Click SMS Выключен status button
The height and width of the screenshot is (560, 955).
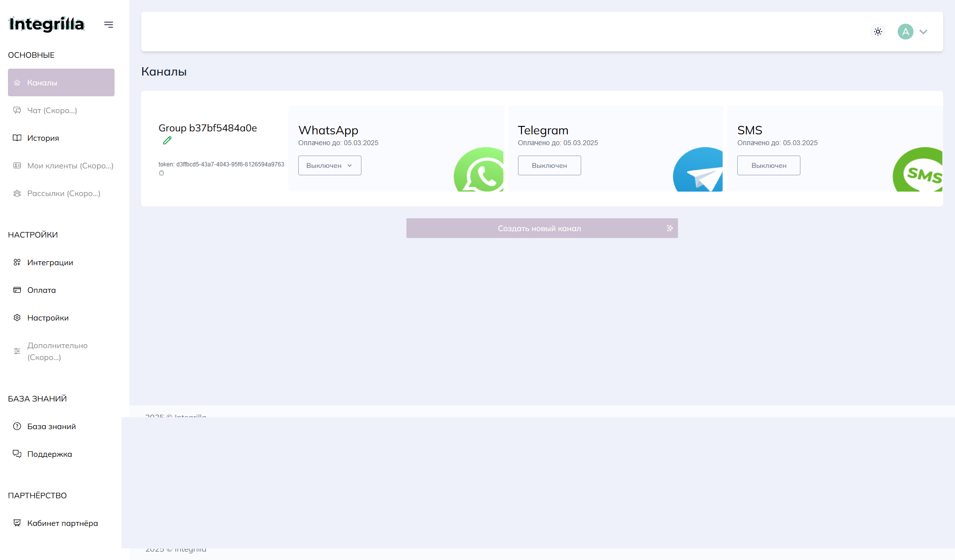click(768, 165)
